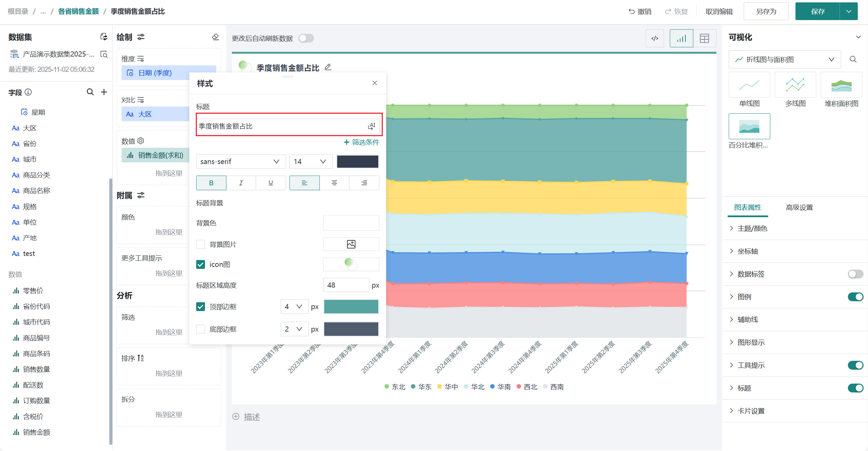Click the search icon beside the chart type dropdown

point(853,60)
